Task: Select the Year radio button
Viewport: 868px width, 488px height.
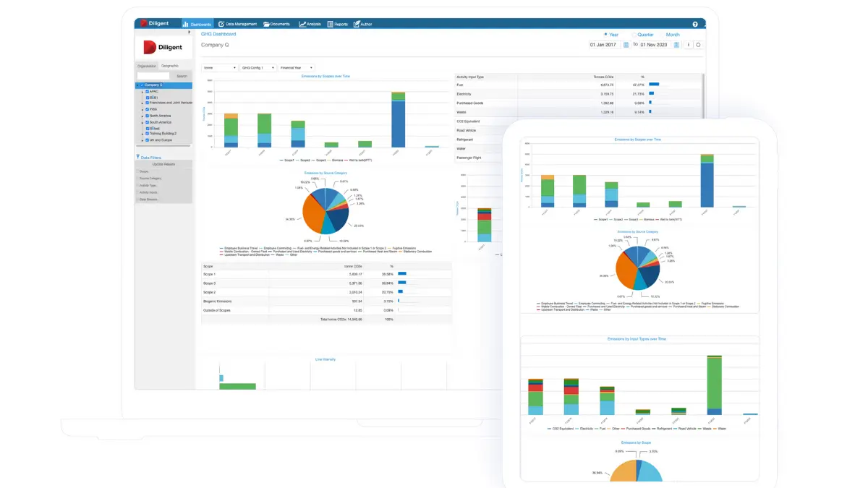Action: [606, 35]
